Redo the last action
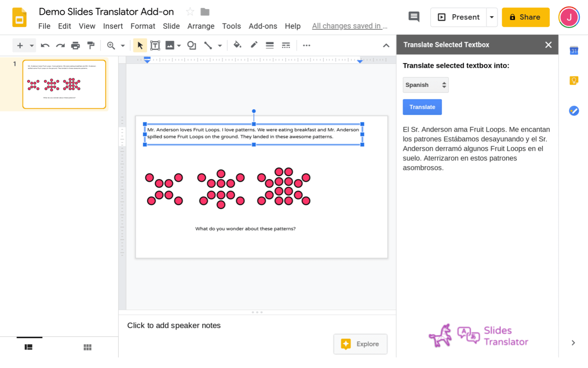This screenshot has width=588, height=368. coord(60,45)
